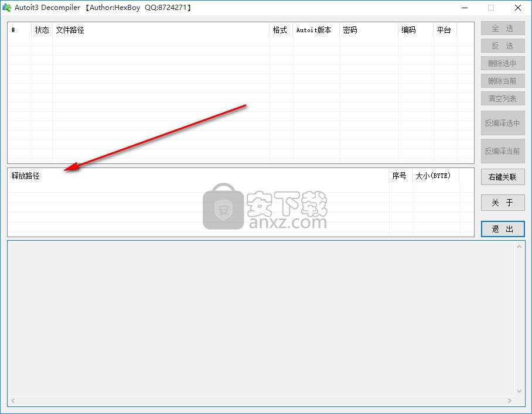
Task: Click the Autoit3 Decompiler title bar icon
Action: click(x=8, y=8)
